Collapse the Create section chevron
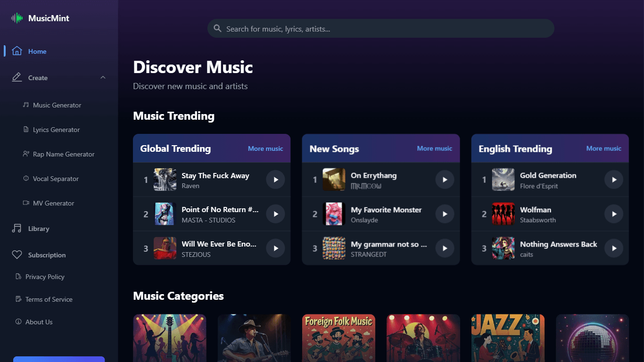Screen dimensions: 644x362 (103, 77)
